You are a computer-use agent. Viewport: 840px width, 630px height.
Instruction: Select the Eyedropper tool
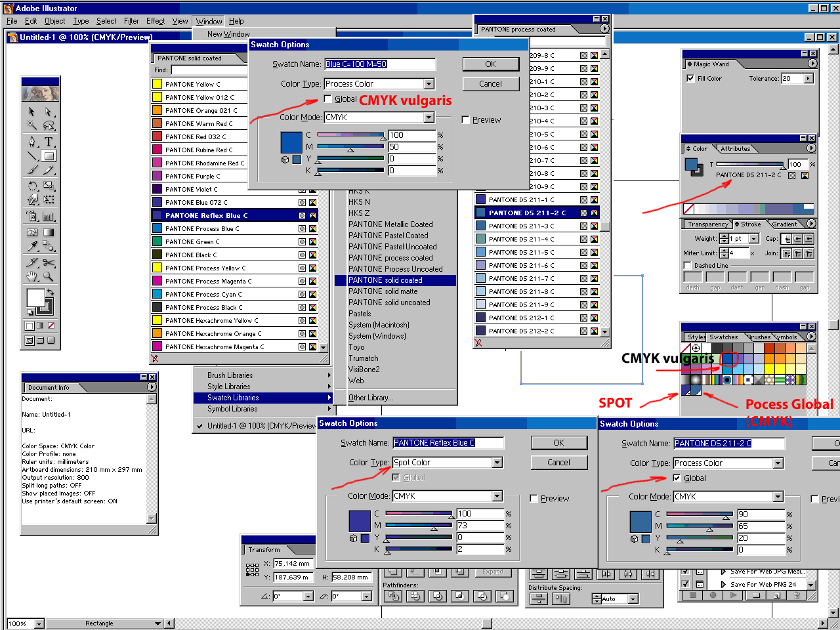(31, 246)
